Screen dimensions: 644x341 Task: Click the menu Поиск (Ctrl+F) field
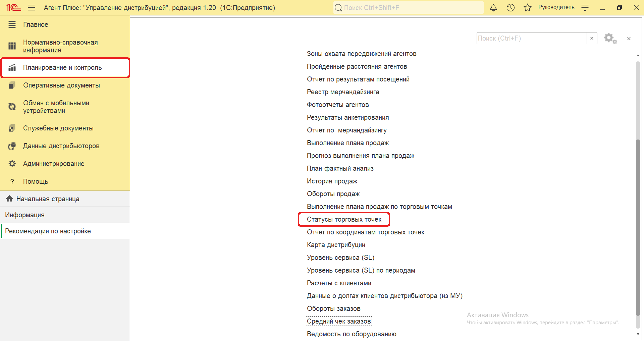click(532, 38)
